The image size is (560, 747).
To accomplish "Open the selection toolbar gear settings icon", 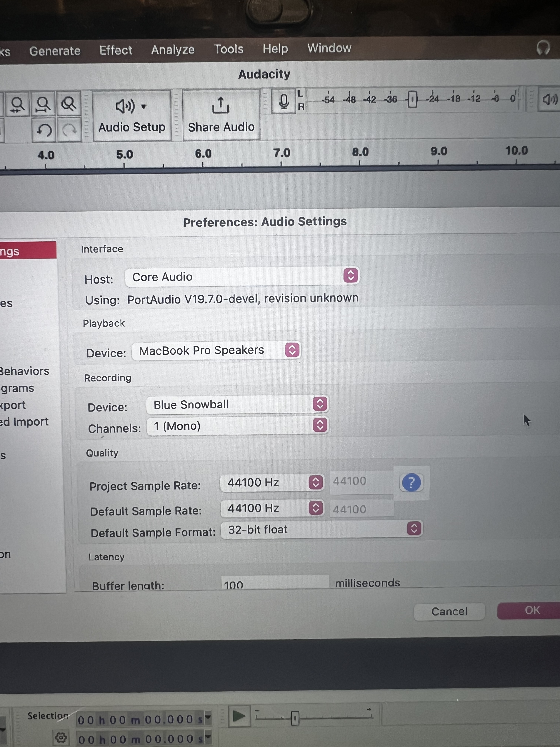I will pyautogui.click(x=61, y=737).
